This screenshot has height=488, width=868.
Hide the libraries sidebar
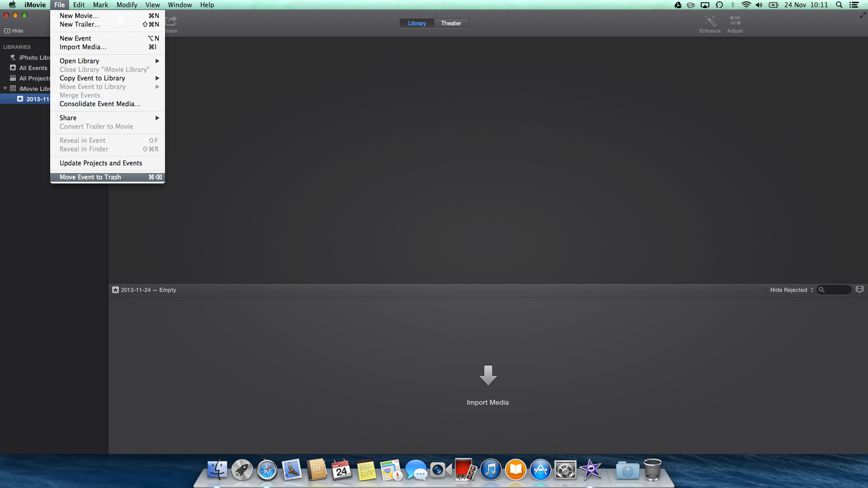[x=14, y=31]
